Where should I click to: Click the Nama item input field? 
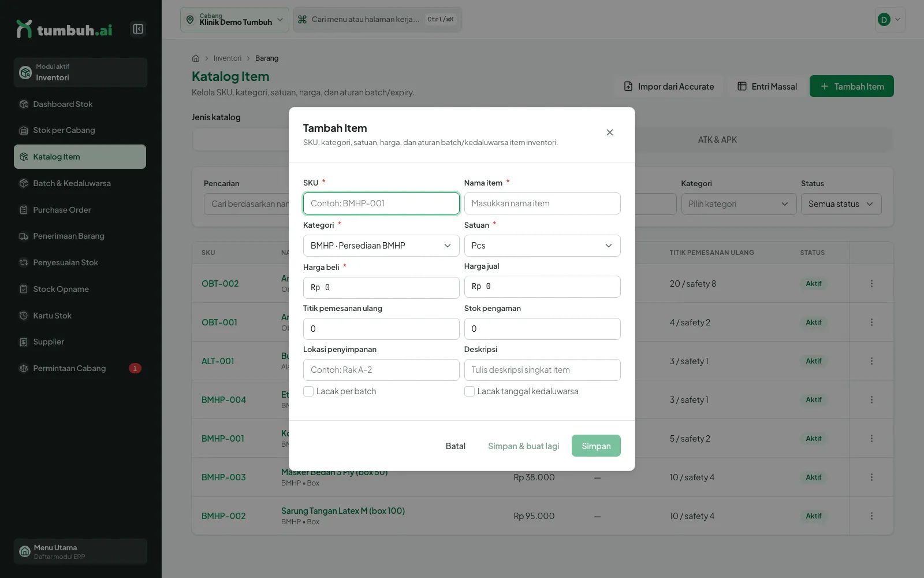[542, 203]
